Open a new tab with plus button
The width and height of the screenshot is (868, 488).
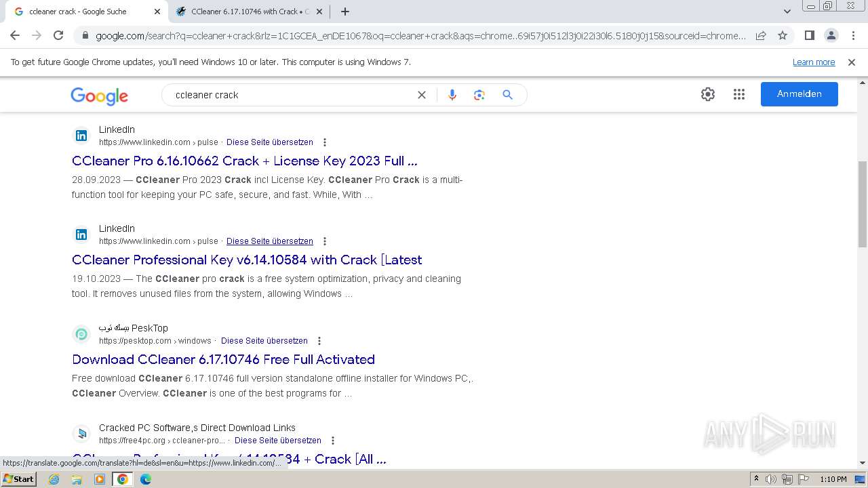345,12
